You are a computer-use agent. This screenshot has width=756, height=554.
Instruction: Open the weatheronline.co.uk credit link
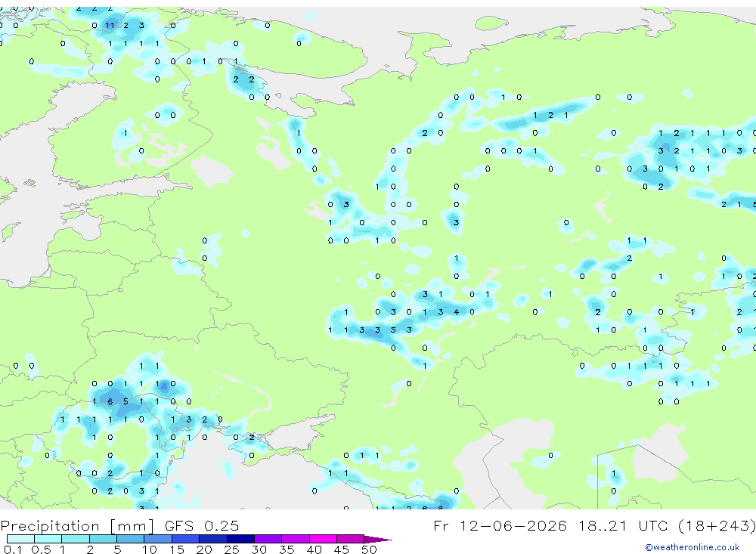[x=692, y=547]
